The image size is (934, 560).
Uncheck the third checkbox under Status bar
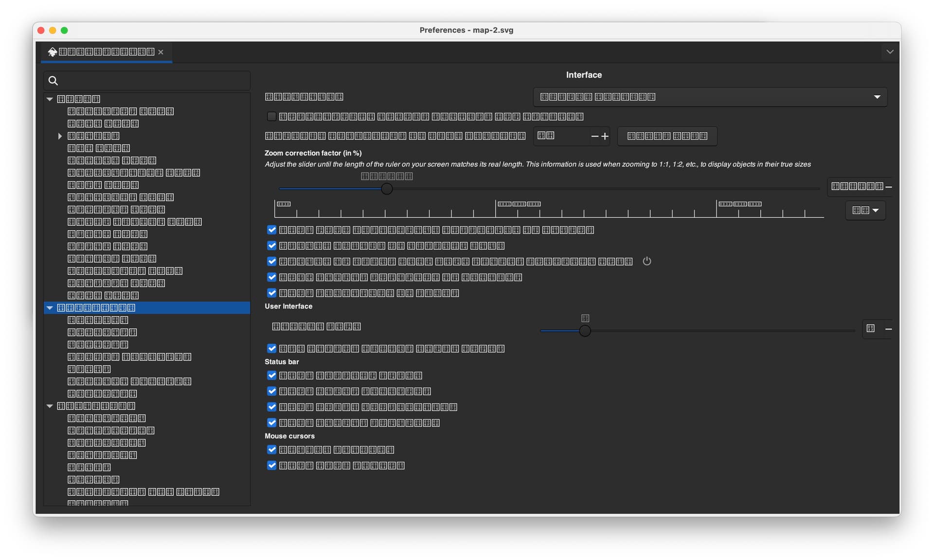click(x=271, y=407)
